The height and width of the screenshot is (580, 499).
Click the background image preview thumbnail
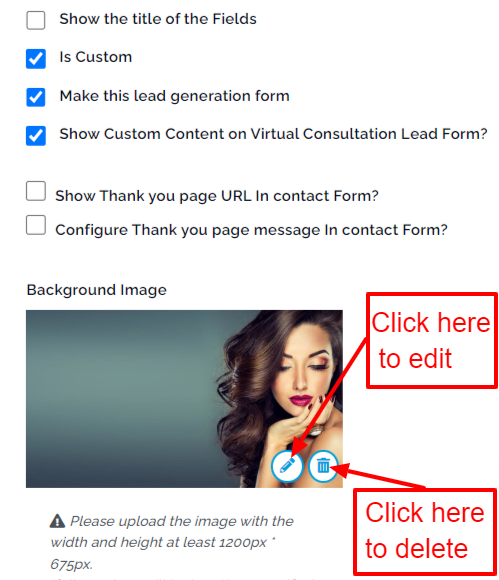pos(184,399)
